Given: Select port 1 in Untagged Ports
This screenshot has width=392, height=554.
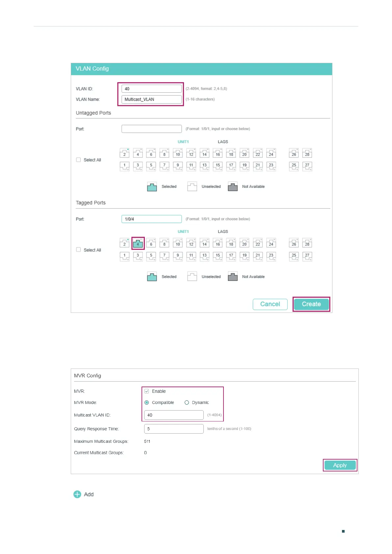Looking at the screenshot, I should pyautogui.click(x=124, y=166).
